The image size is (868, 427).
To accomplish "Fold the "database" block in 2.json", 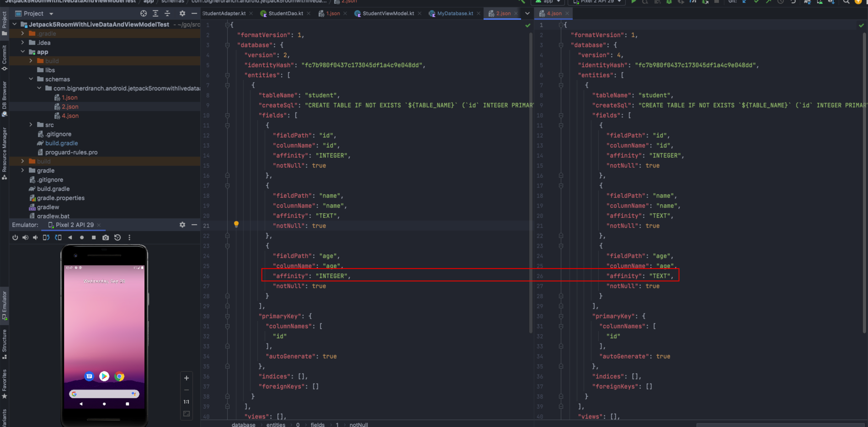I will tap(227, 45).
